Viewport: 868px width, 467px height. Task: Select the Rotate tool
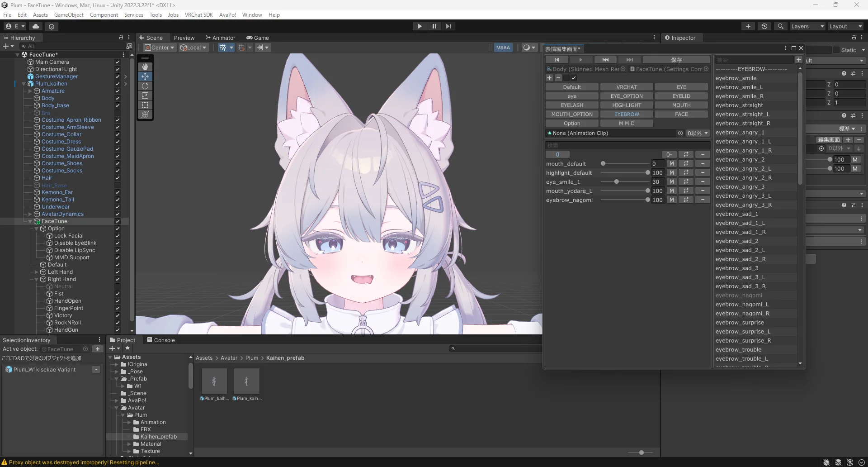[x=145, y=86]
